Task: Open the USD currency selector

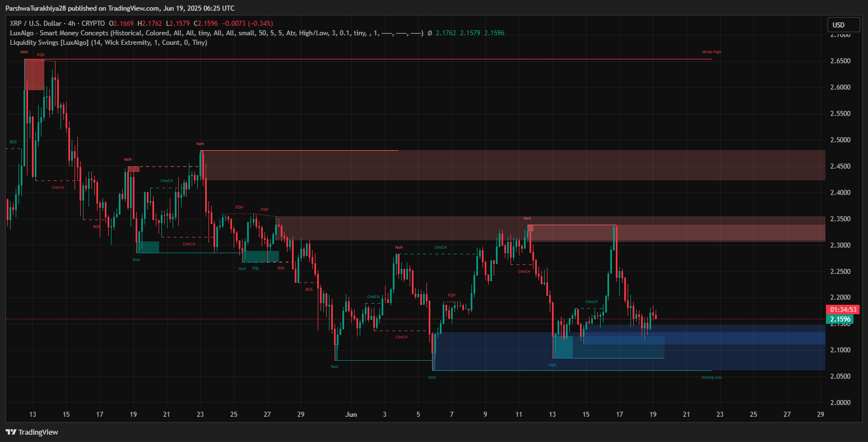Action: coord(843,25)
